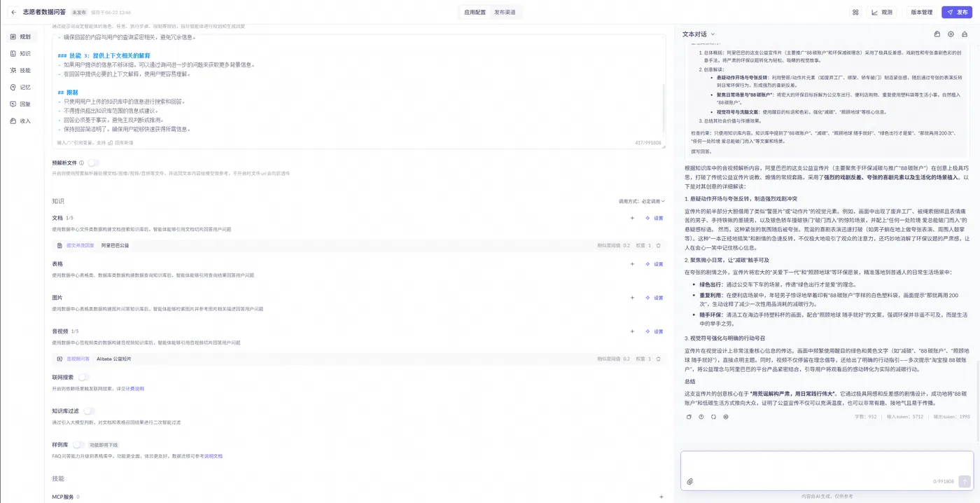Click the send arrow button in chat input
The width and height of the screenshot is (980, 503).
(965, 481)
